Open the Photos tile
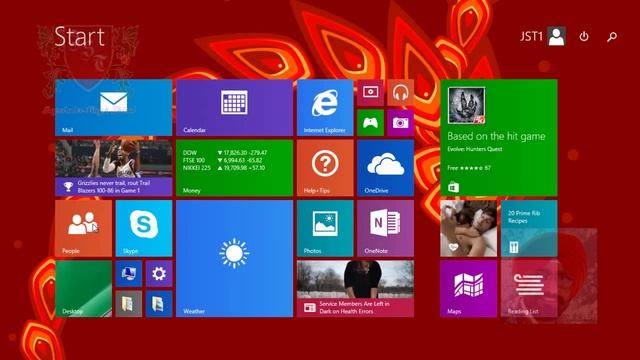 point(325,229)
